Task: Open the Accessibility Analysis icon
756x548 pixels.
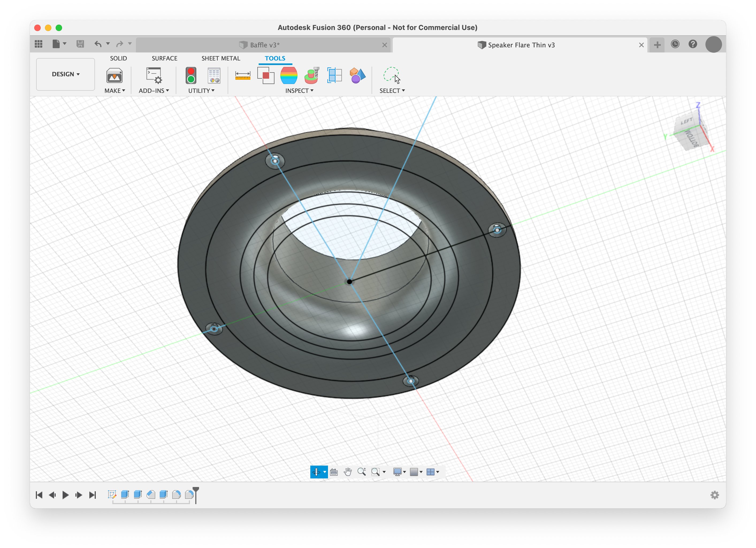Action: (x=312, y=76)
